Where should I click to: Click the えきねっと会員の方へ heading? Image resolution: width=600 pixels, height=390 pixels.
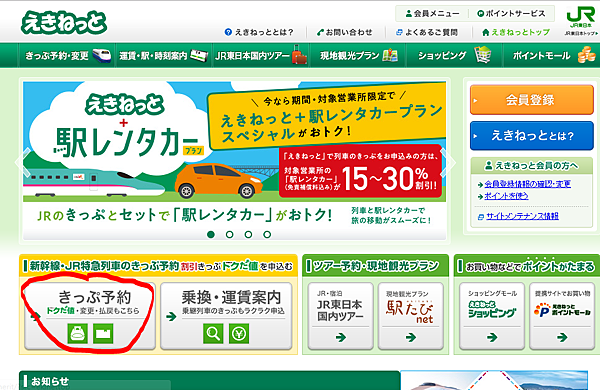[531, 165]
